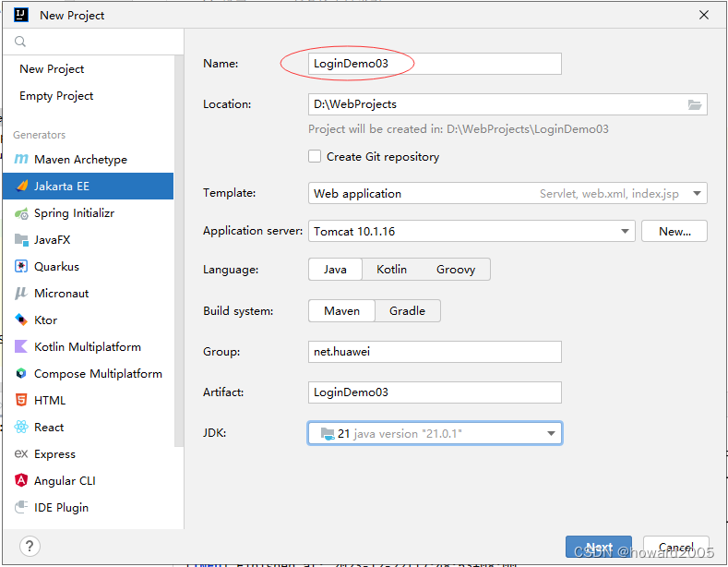Click the 'Servlet, web.xml, index.jsp' hint text
Screen dimensions: 728x567
pyautogui.click(x=609, y=194)
